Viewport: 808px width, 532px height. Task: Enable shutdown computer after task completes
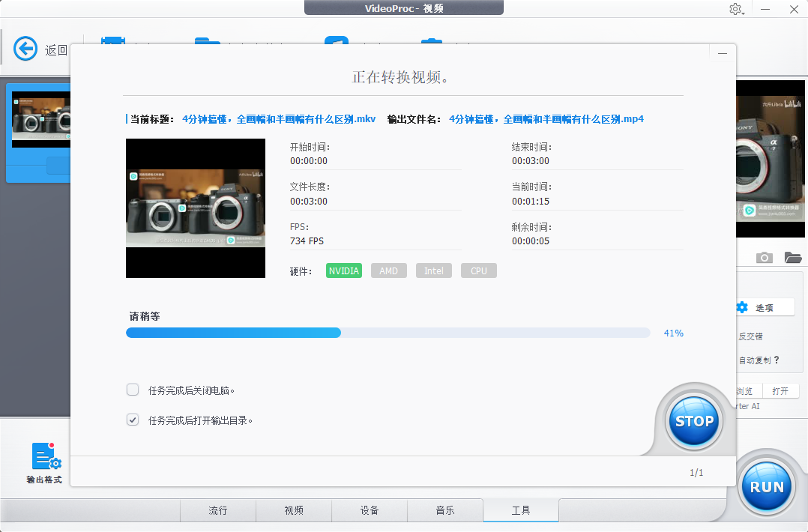(133, 390)
